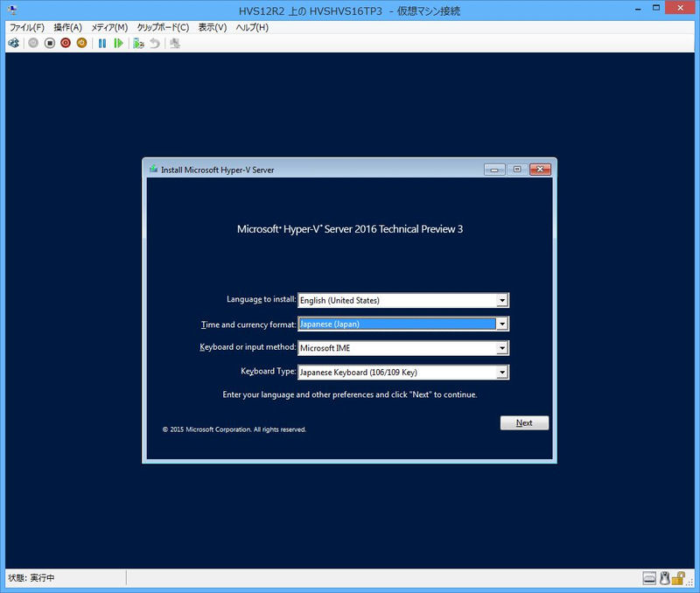Open the ファイル(F) menu

tap(27, 28)
